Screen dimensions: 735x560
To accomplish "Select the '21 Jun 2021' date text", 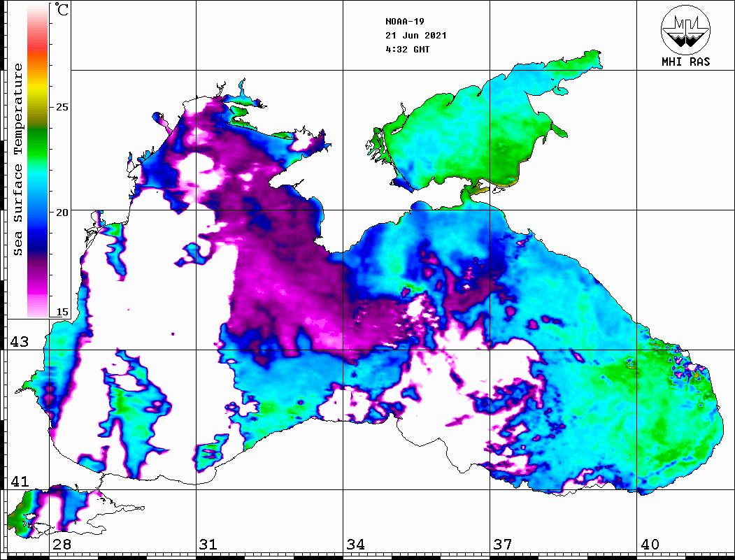I will [x=416, y=36].
